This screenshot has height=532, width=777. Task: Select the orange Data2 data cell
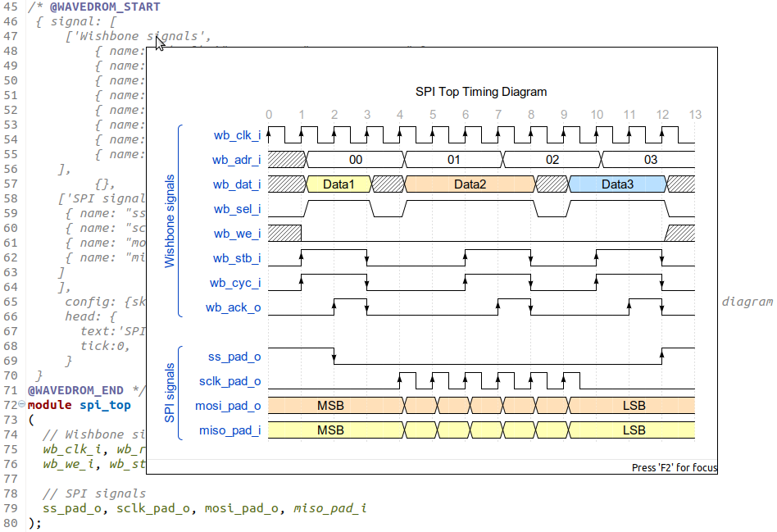pyautogui.click(x=470, y=184)
